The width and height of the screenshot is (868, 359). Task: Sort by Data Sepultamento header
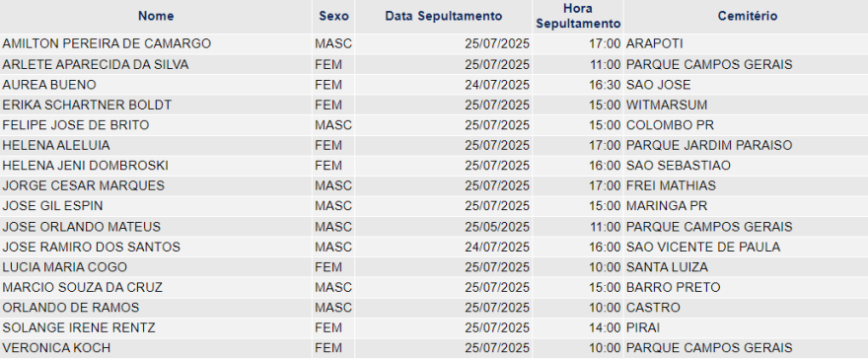444,16
